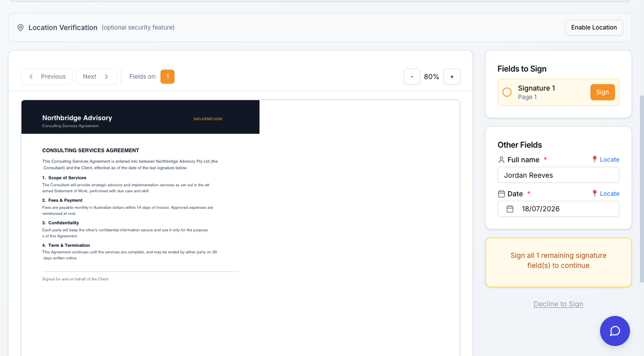The width and height of the screenshot is (644, 356).
Task: Click the Full name input with Jordan Reeves
Action: (558, 175)
